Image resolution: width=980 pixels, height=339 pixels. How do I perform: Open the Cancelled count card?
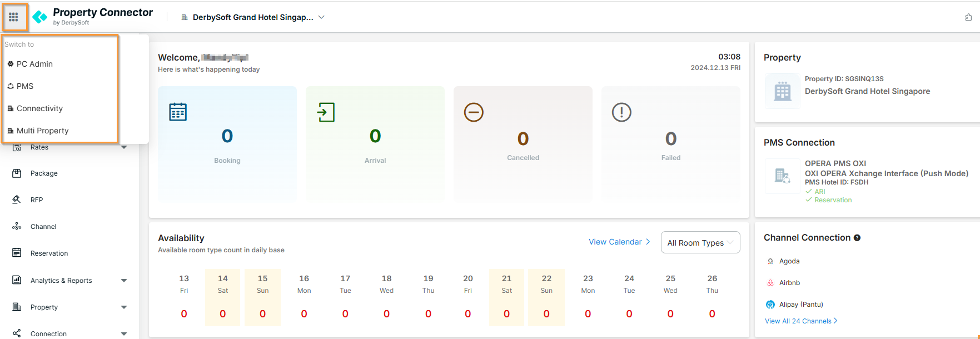[x=523, y=144]
